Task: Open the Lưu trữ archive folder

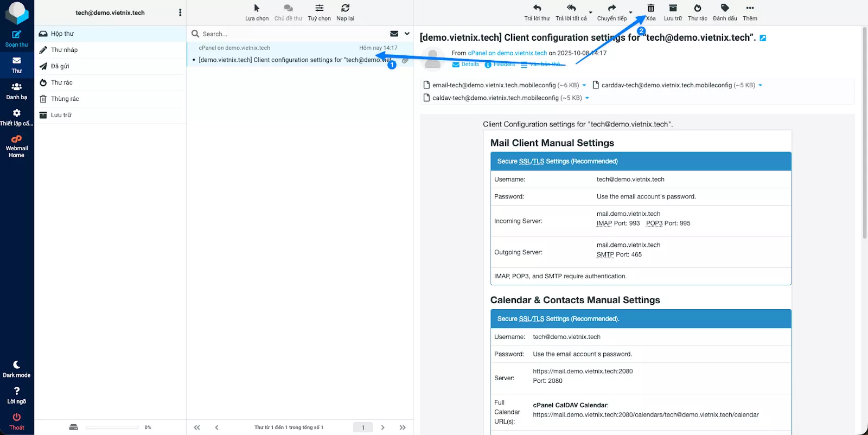Action: click(110, 115)
